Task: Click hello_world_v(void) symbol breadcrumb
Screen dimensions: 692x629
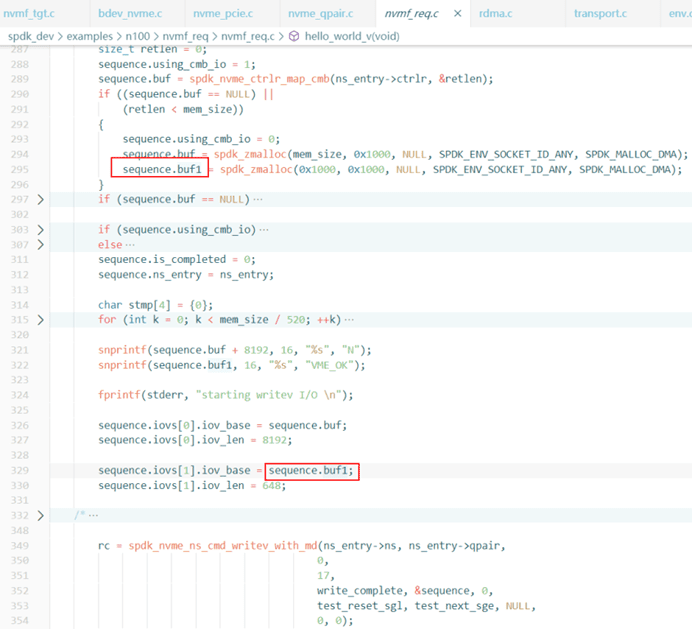Action: tap(352, 36)
